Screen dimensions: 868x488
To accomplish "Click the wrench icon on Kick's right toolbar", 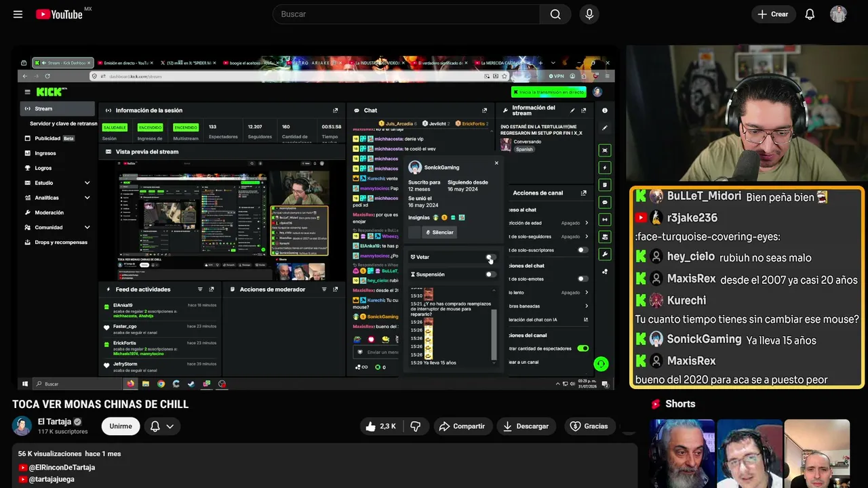I will [605, 254].
